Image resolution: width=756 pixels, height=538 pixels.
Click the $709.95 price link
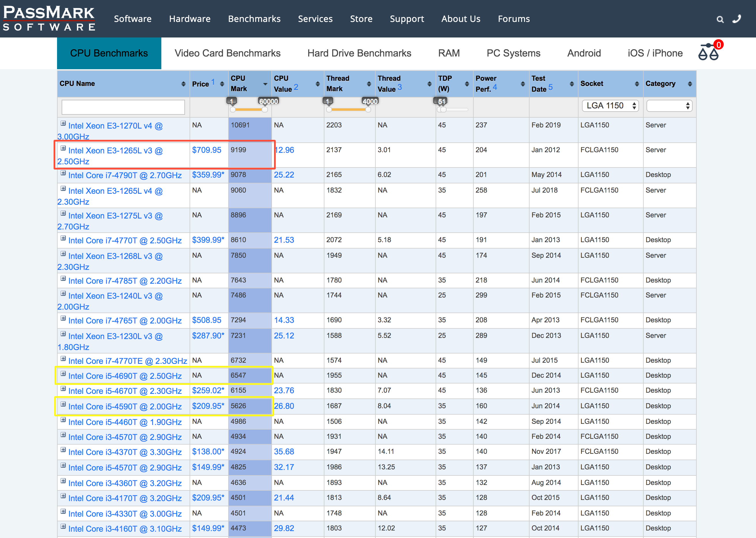click(207, 150)
